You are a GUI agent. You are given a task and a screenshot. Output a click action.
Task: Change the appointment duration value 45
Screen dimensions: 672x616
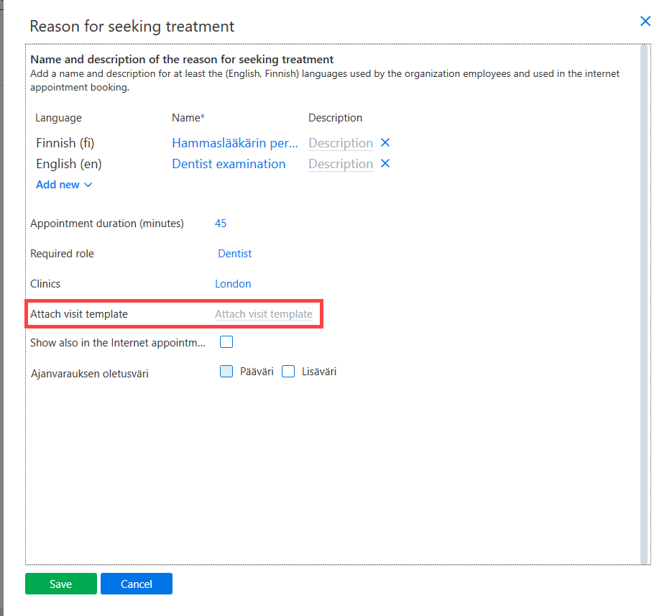click(x=221, y=224)
